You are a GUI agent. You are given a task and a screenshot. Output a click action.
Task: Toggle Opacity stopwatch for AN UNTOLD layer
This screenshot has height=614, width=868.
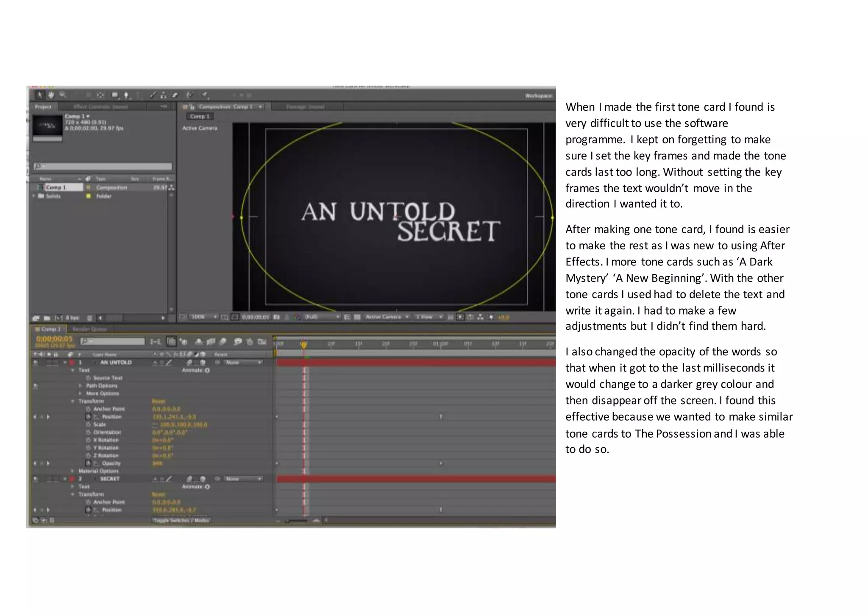tap(89, 463)
